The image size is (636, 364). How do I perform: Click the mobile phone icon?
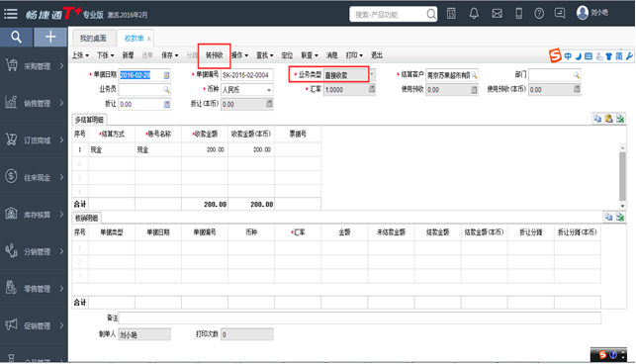518,14
